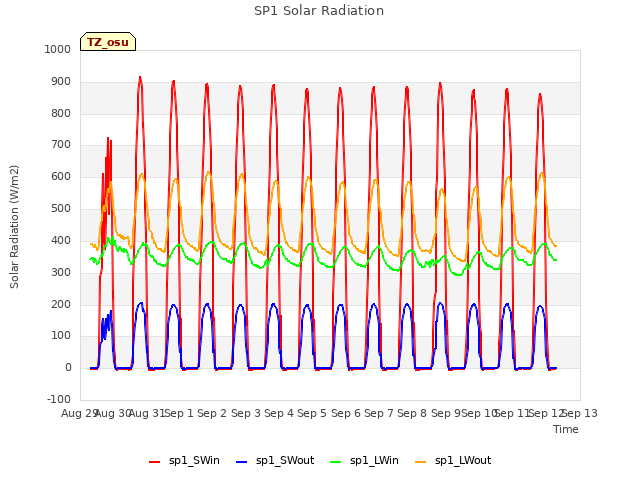
Task: Click the Sep 3 x-axis date label
Action: coord(246,413)
